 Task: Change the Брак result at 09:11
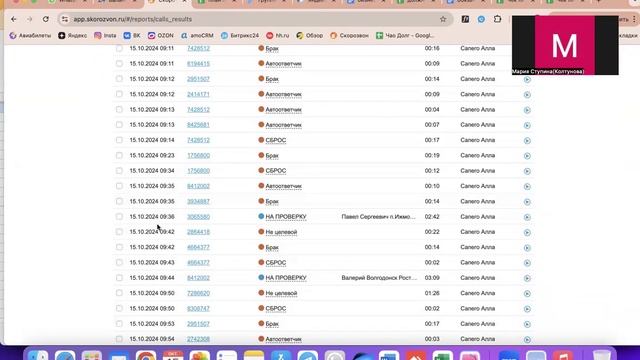[x=272, y=49]
